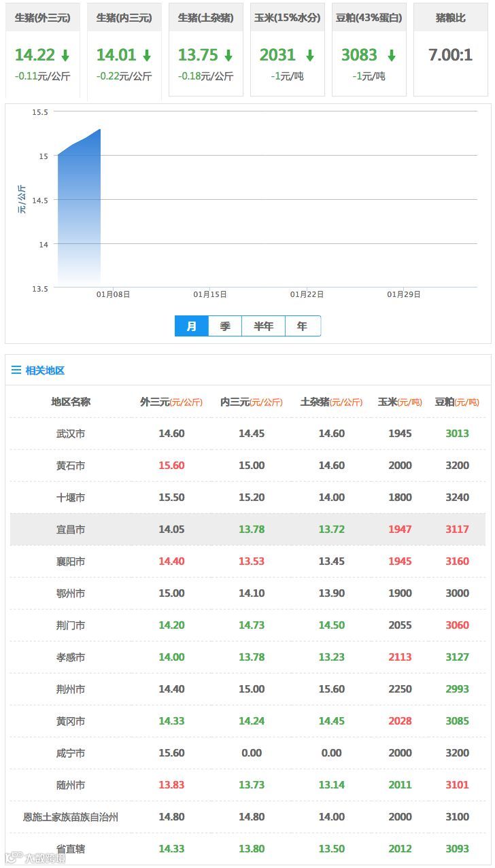Image resolution: width=495 pixels, height=868 pixels.
Task: Open the 咸宁市 region link
Action: pos(71,753)
